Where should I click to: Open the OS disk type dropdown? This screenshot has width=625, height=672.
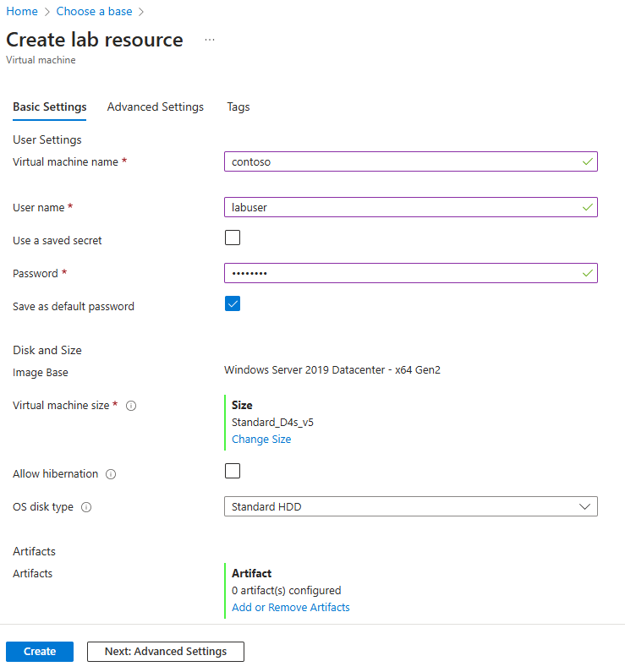(410, 506)
